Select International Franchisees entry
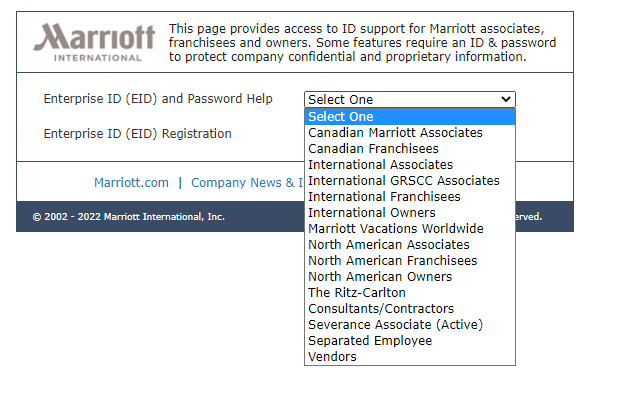This screenshot has height=399, width=621. [x=410, y=197]
